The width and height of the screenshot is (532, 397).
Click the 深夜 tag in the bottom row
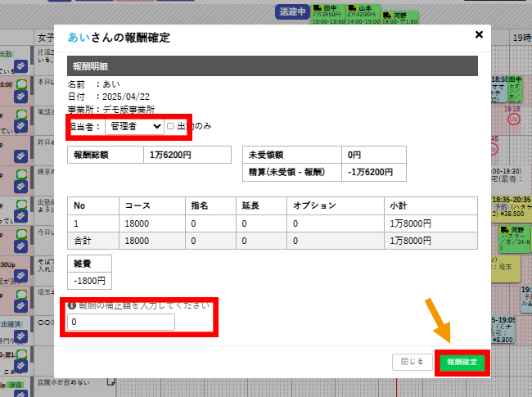click(x=16, y=385)
